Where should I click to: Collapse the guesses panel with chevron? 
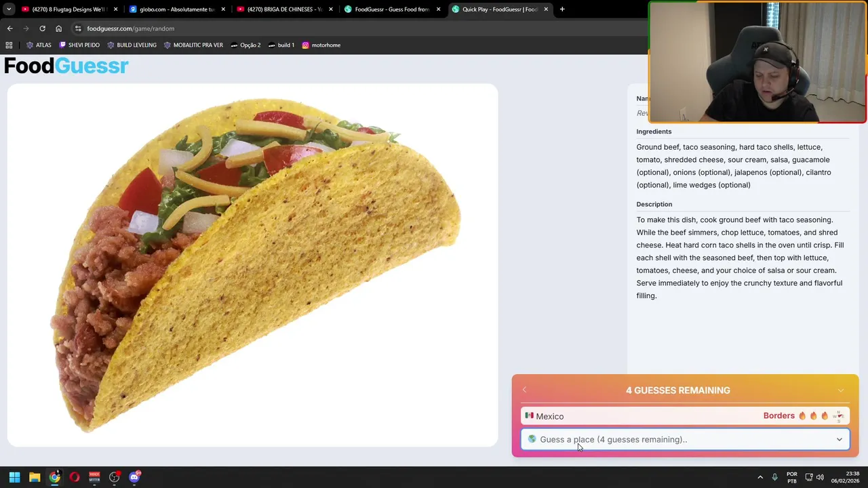click(x=841, y=390)
